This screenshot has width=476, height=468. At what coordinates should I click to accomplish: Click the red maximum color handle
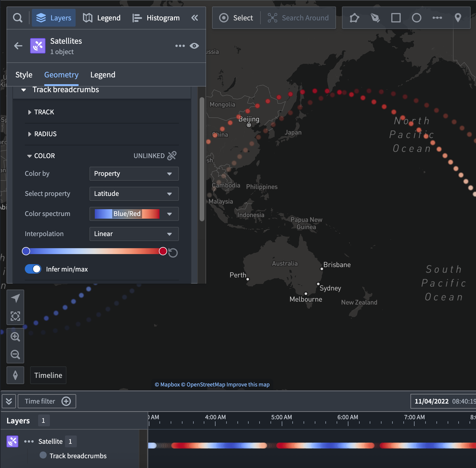(163, 251)
